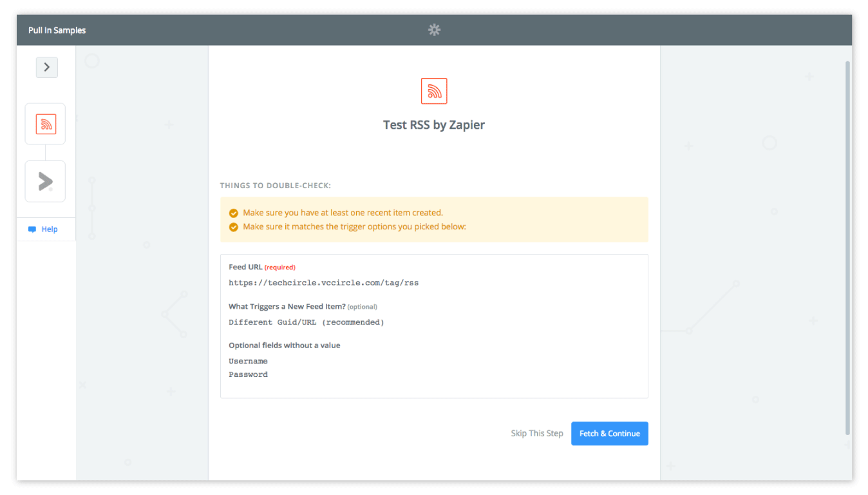Click the vertical scrollbar on the right
The height and width of the screenshot is (495, 868).
pyautogui.click(x=847, y=248)
